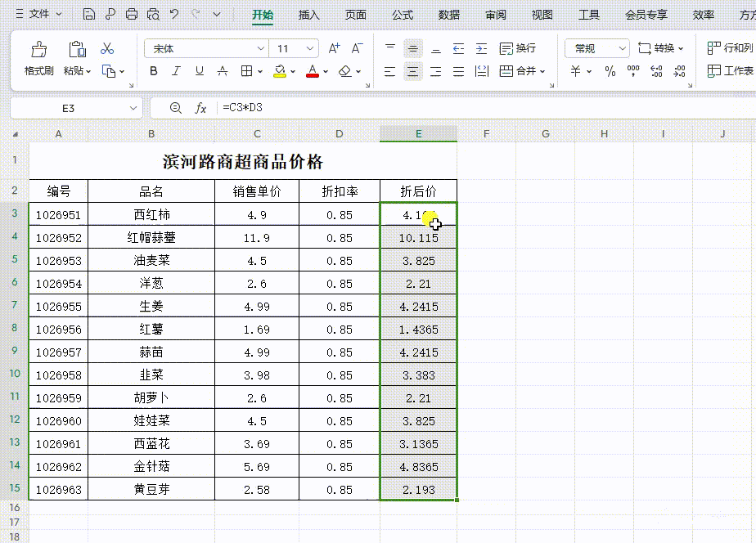The height and width of the screenshot is (543, 756).
Task: Click the decrease decimal places icon
Action: point(679,71)
